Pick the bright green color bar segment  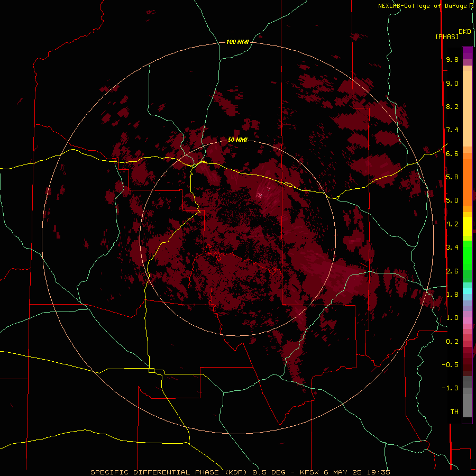coord(467,255)
